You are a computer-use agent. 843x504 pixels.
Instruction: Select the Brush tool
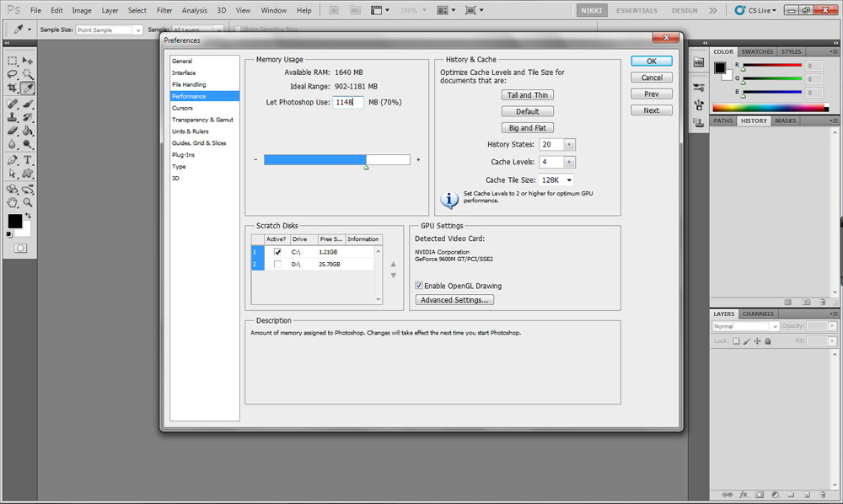28,104
